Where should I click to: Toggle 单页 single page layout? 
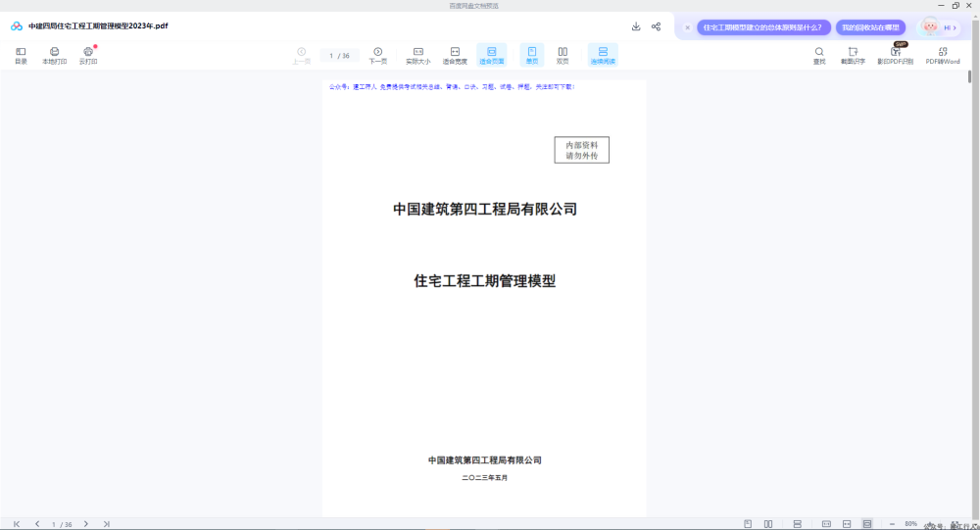coord(532,55)
